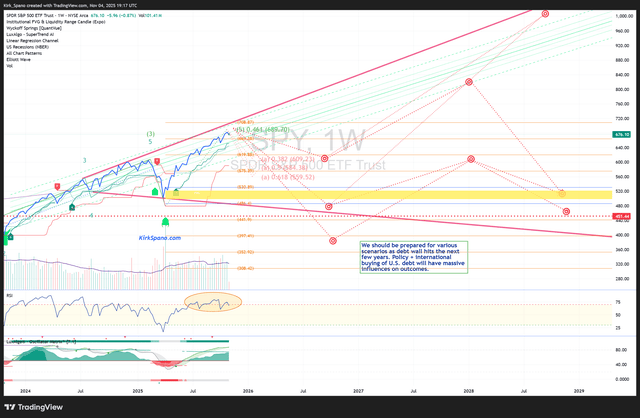This screenshot has width=640, height=418.
Task: Click the (5) 0.461 (689.70) fib label
Action: (x=263, y=129)
